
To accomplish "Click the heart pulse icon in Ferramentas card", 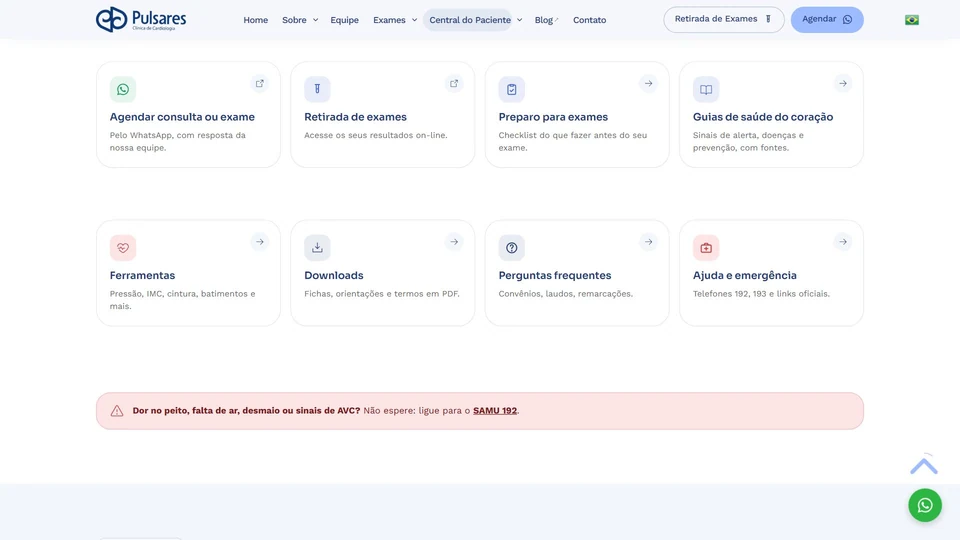I will point(122,248).
